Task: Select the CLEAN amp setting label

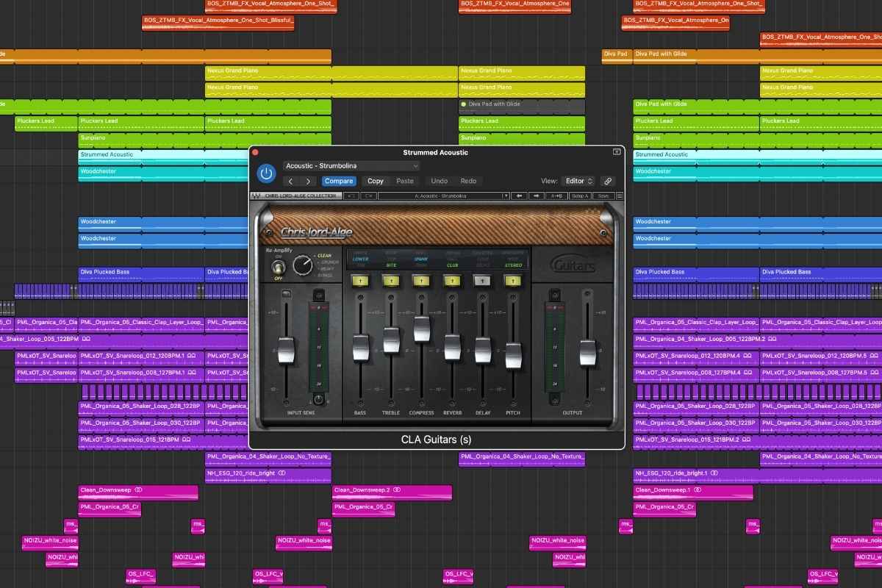Action: point(324,256)
